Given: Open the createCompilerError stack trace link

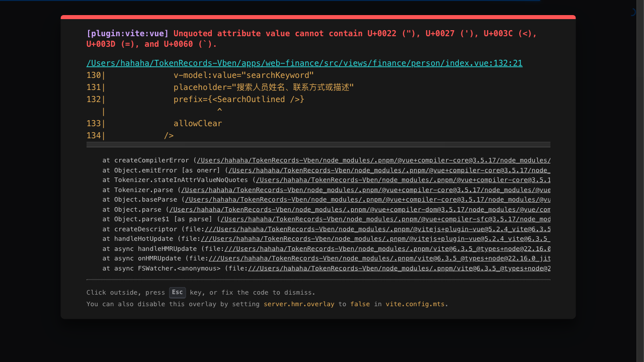Looking at the screenshot, I should click(373, 160).
